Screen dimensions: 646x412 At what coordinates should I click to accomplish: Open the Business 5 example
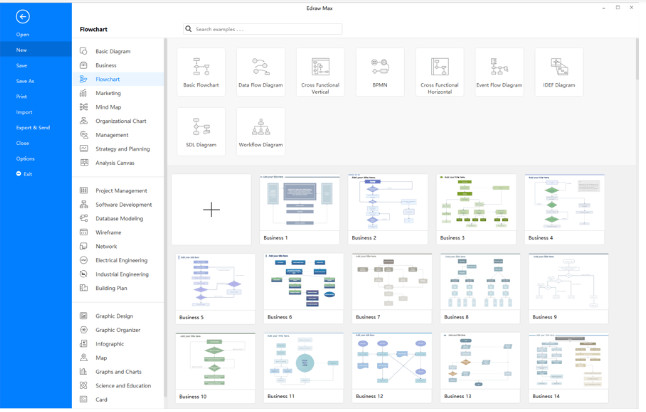tap(215, 288)
